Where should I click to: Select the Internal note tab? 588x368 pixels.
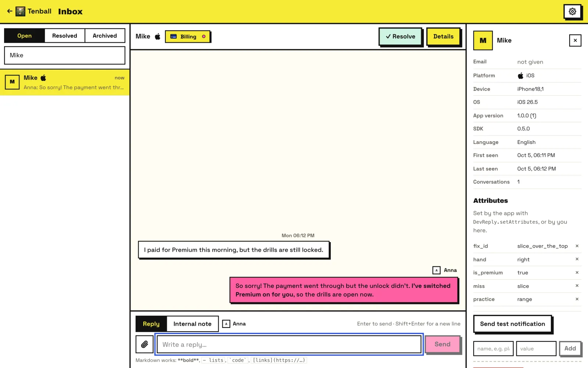(193, 324)
